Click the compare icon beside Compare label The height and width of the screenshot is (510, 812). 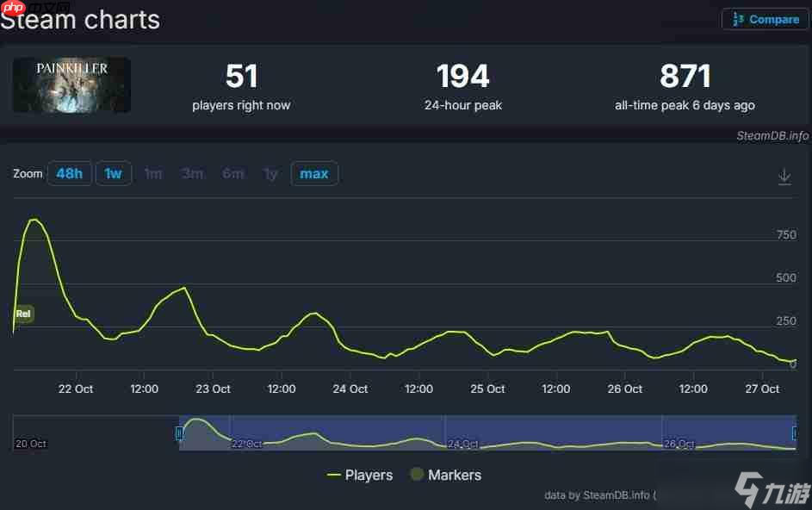[x=738, y=19]
